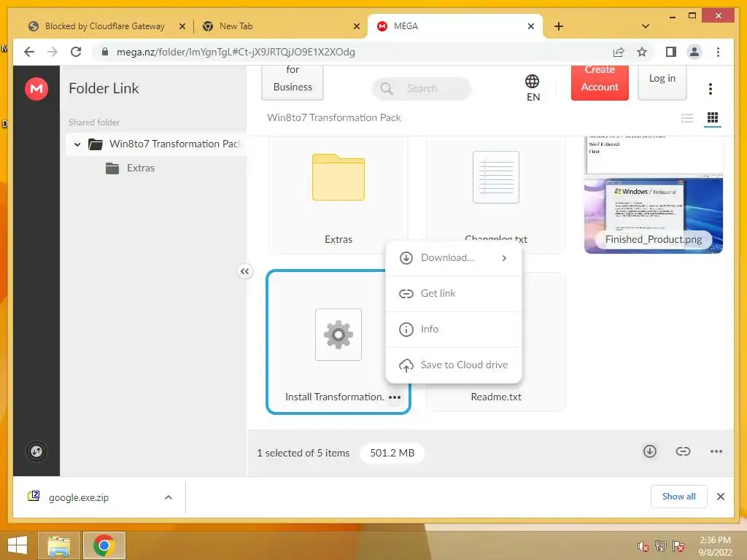The image size is (747, 560).
Task: Click the for Business button
Action: 293,82
